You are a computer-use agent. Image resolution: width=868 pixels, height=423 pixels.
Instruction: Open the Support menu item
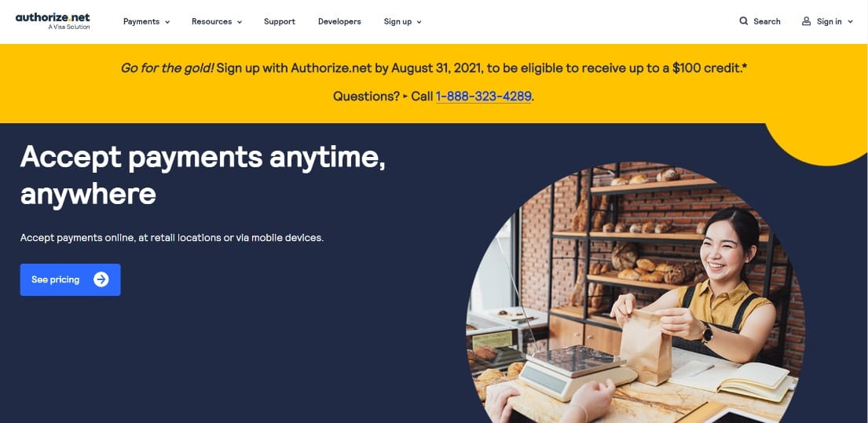coord(280,21)
